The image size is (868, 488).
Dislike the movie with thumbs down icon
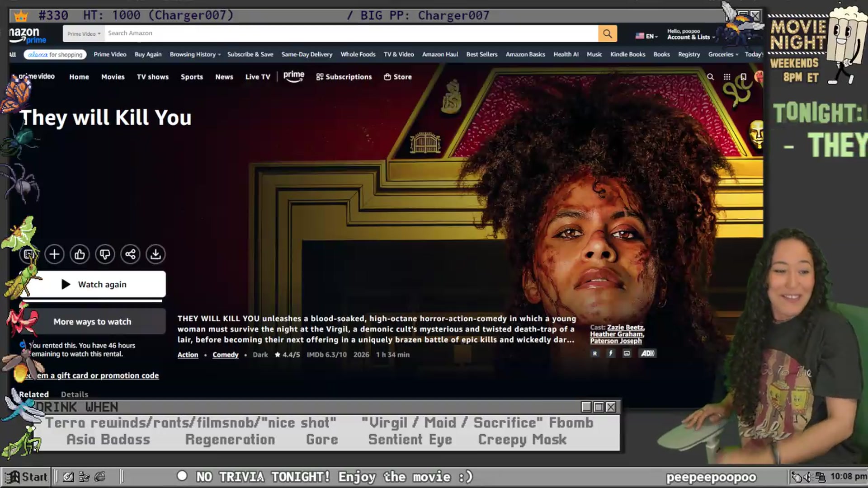click(x=105, y=254)
